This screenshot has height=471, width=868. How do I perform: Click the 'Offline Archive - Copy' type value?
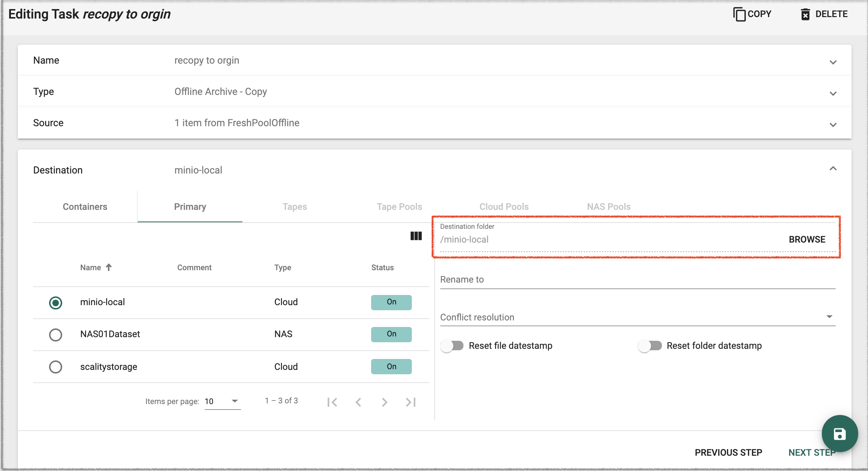(221, 92)
